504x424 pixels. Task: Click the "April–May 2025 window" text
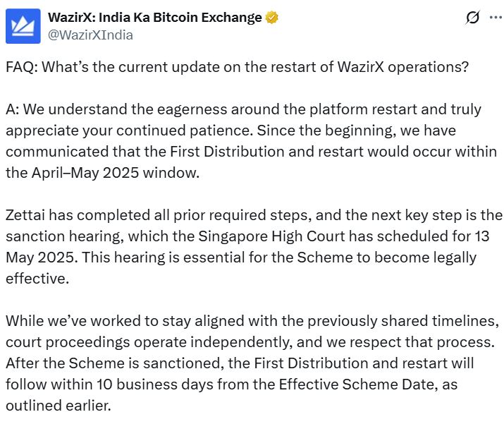tap(104, 172)
